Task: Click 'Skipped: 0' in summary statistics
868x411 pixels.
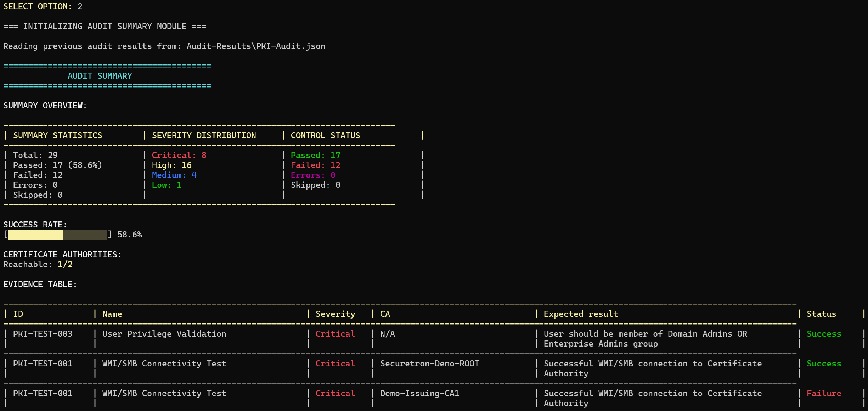Action: pyautogui.click(x=38, y=195)
